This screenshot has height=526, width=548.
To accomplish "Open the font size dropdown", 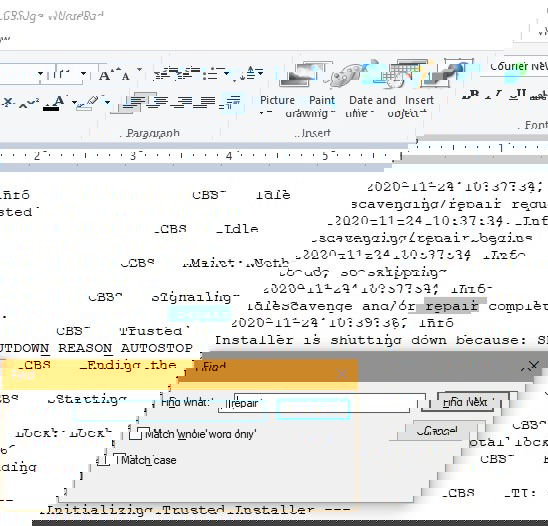I will click(x=83, y=73).
